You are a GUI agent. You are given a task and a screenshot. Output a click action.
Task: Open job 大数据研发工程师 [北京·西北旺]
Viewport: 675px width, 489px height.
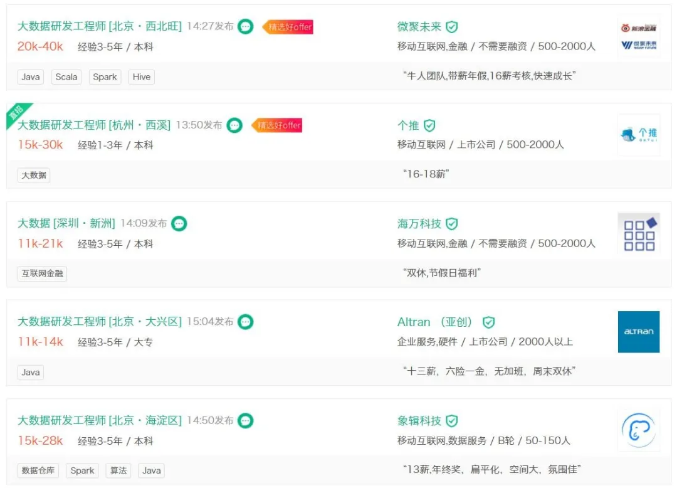(99, 26)
